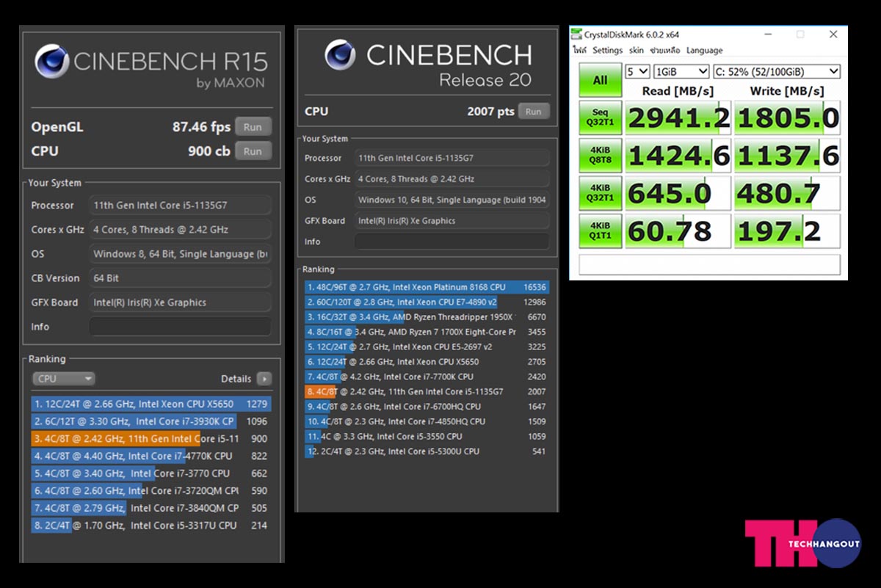Start the 4KiB Q32T1 test
This screenshot has height=588, width=881.
point(601,193)
